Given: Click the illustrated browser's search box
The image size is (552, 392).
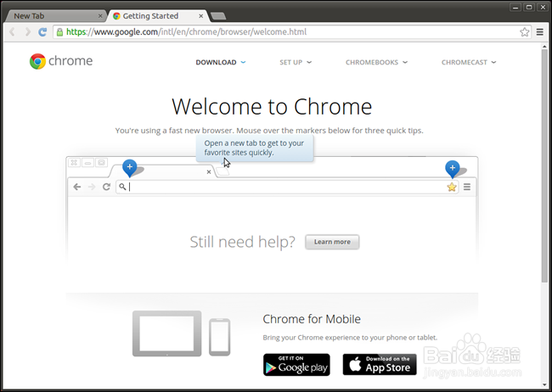Looking at the screenshot, I should click(287, 187).
